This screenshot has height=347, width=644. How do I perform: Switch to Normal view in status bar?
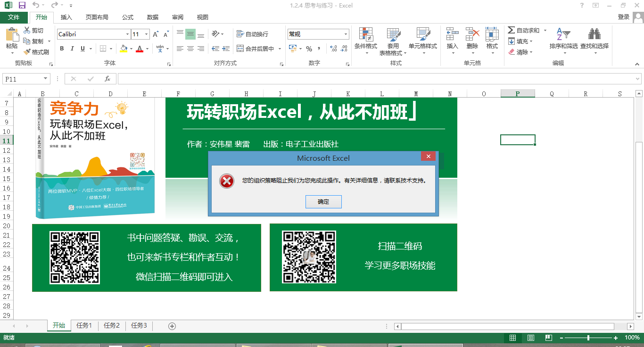pos(512,338)
